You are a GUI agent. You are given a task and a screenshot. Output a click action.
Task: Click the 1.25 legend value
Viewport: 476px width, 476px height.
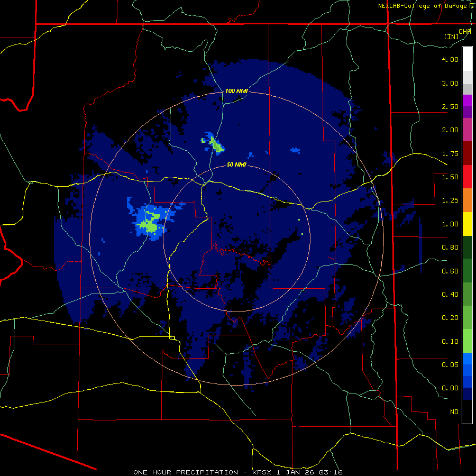click(450, 200)
